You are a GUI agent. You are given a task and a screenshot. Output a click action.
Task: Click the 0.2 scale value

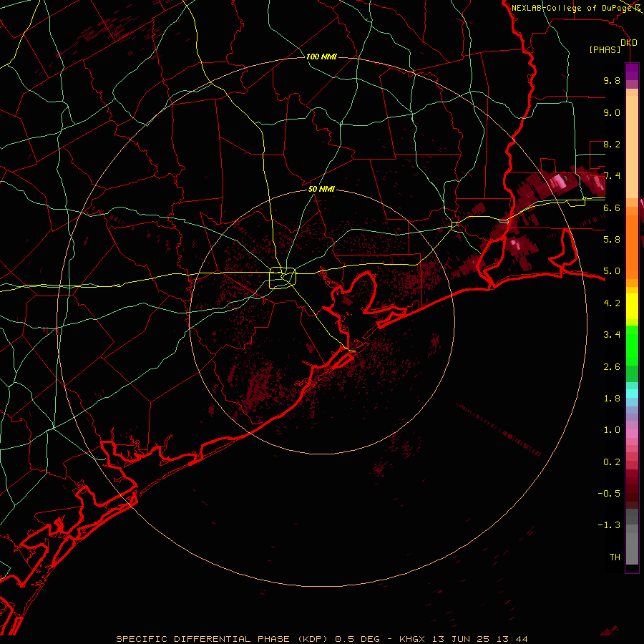pos(612,462)
